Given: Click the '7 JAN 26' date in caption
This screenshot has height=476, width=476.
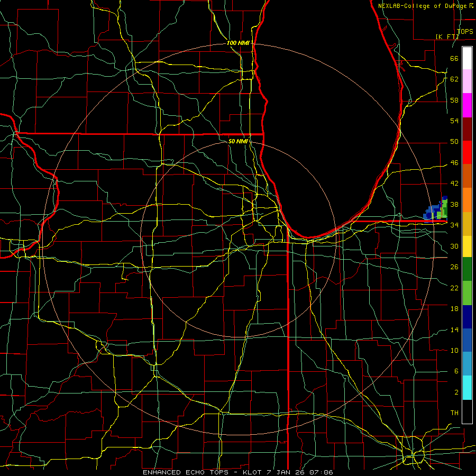Looking at the screenshot, I should click(287, 472).
